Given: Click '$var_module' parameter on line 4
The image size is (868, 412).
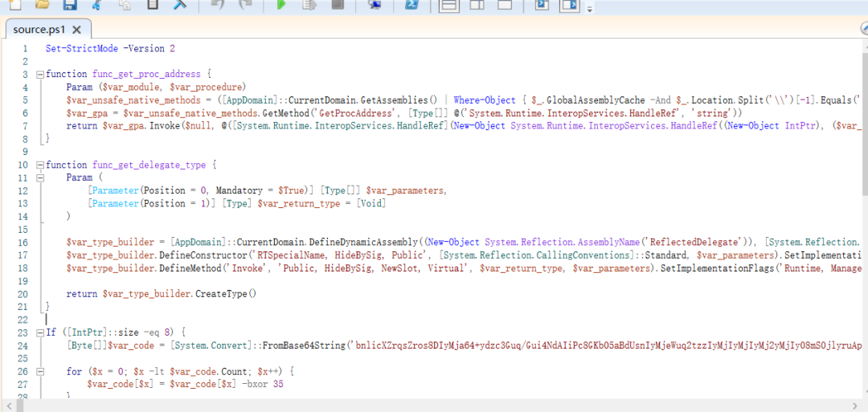Looking at the screenshot, I should (x=130, y=88).
